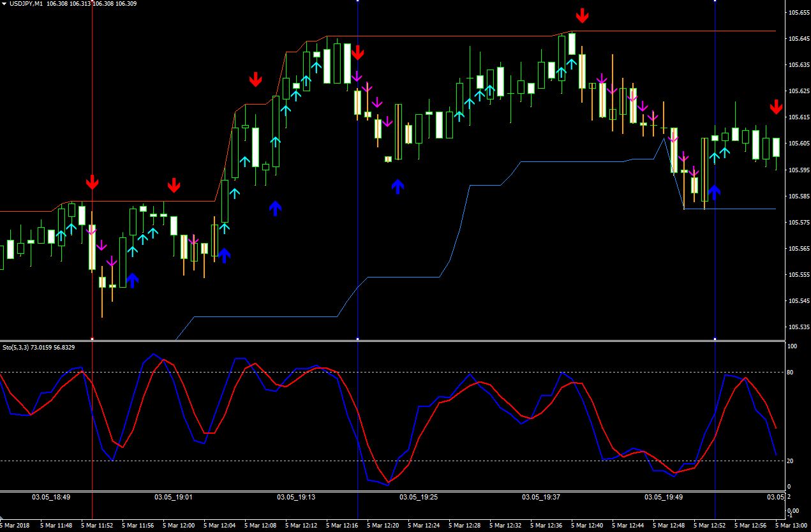This screenshot has width=811, height=532.
Task: Click the 5 Mar 13:00 time label
Action: pos(792,526)
